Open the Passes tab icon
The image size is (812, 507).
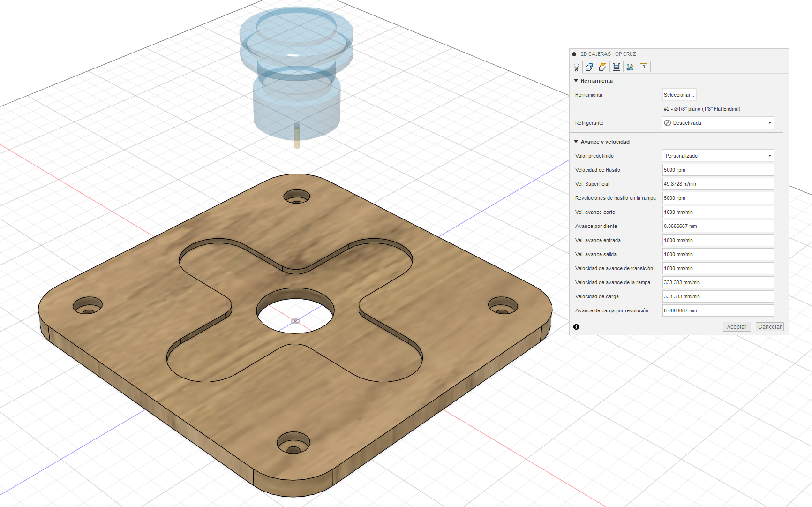617,67
